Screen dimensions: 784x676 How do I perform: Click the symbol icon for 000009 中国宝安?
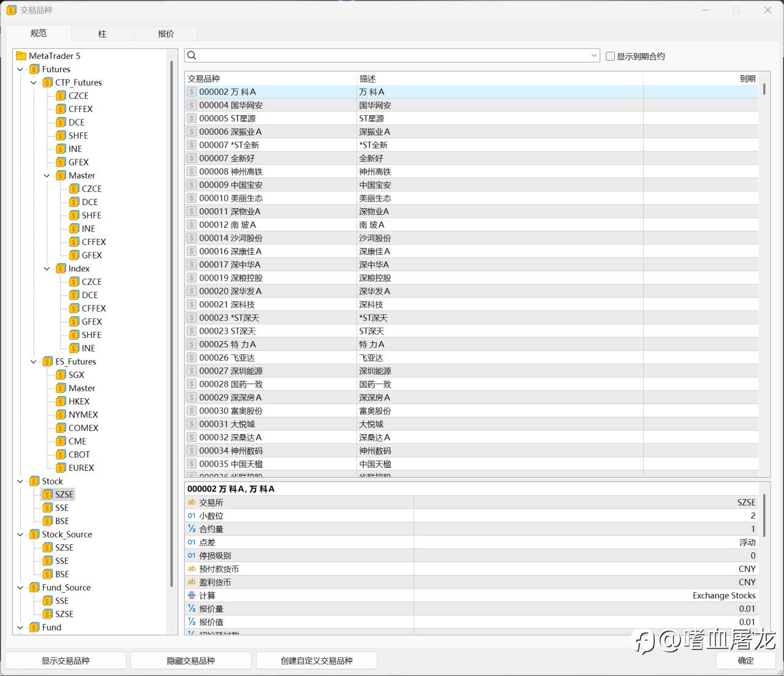(x=192, y=185)
